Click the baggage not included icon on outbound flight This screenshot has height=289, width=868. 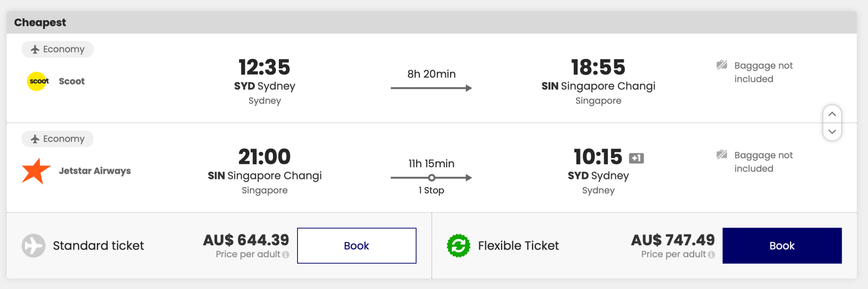click(x=723, y=64)
